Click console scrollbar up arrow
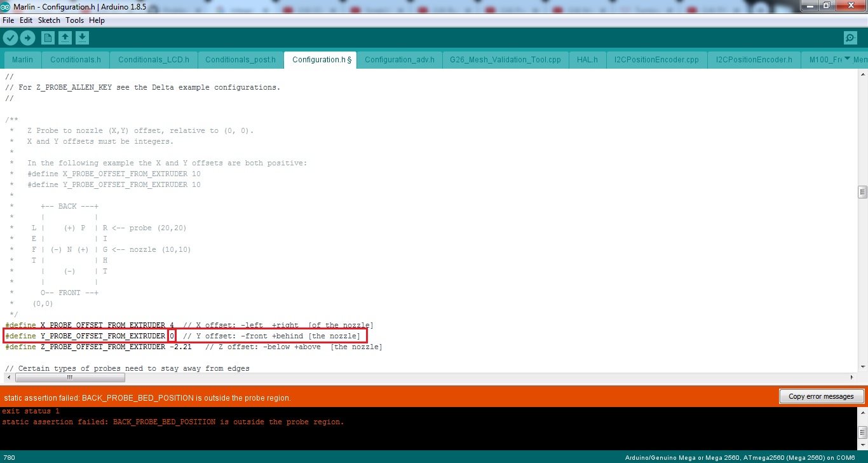Viewport: 868px width, 463px height. click(862, 412)
